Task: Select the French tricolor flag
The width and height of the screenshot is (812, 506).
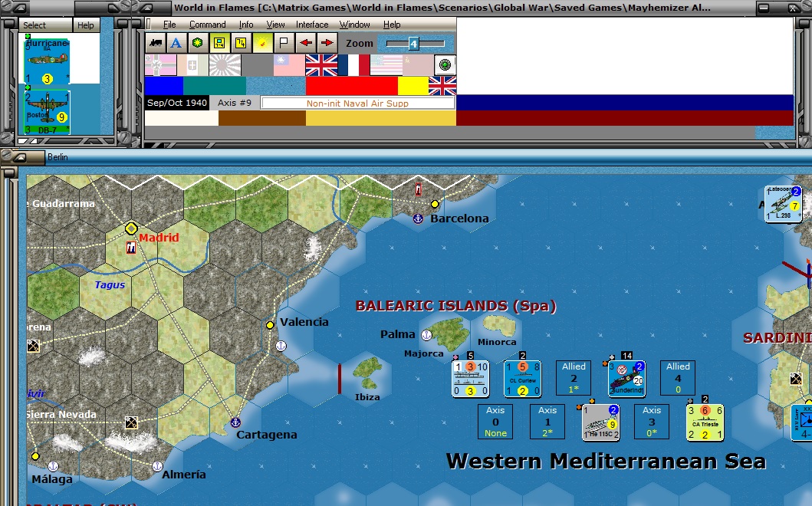Action: point(353,65)
